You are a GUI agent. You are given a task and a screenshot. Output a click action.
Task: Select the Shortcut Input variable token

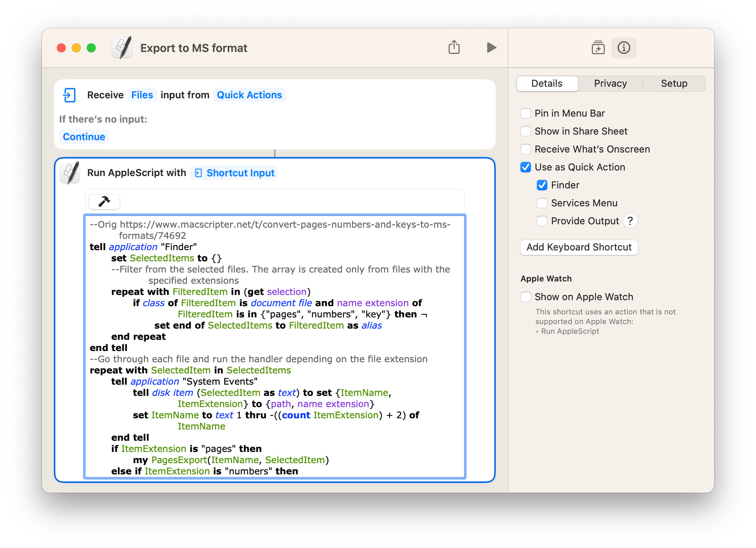tap(234, 173)
